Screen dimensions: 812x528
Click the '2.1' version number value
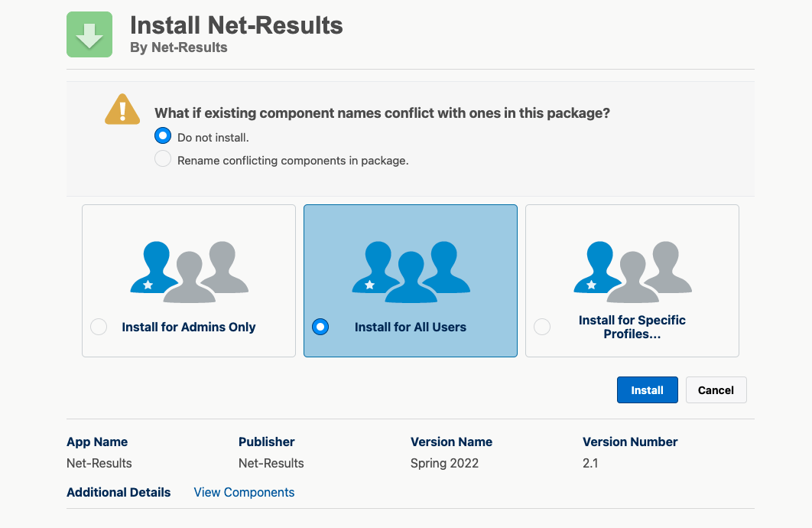point(590,463)
